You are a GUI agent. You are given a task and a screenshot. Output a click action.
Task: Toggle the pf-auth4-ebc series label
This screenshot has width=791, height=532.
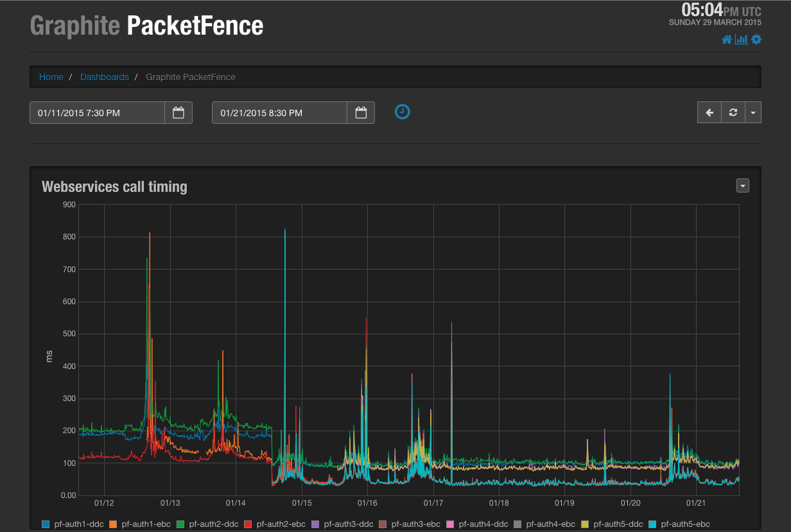551,524
